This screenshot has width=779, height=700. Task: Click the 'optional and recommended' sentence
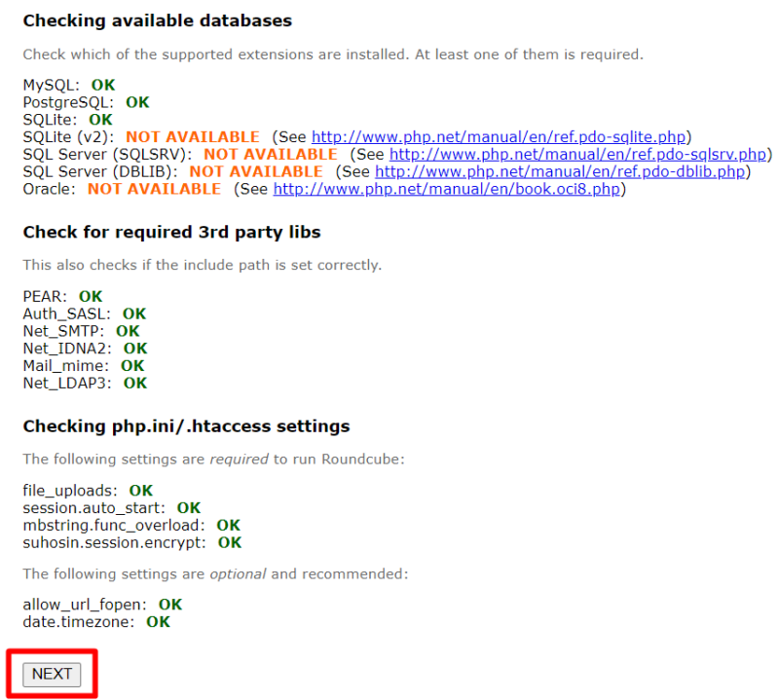pos(215,573)
